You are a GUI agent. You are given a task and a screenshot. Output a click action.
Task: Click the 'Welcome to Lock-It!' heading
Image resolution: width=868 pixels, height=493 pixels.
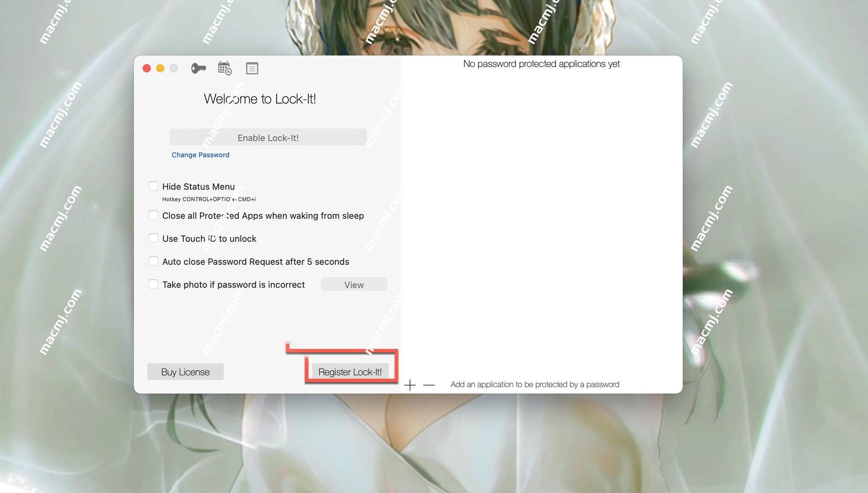click(x=260, y=99)
